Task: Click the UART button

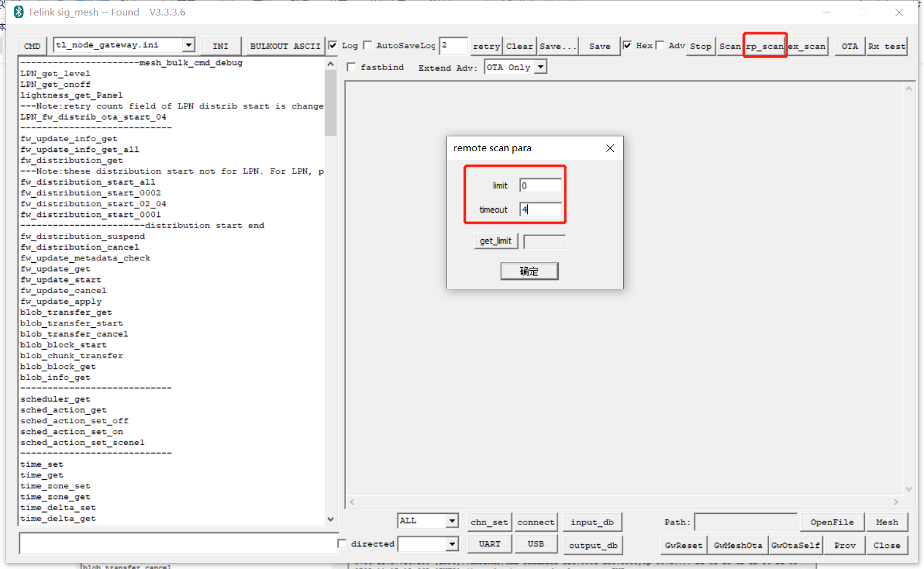Action: coord(489,544)
